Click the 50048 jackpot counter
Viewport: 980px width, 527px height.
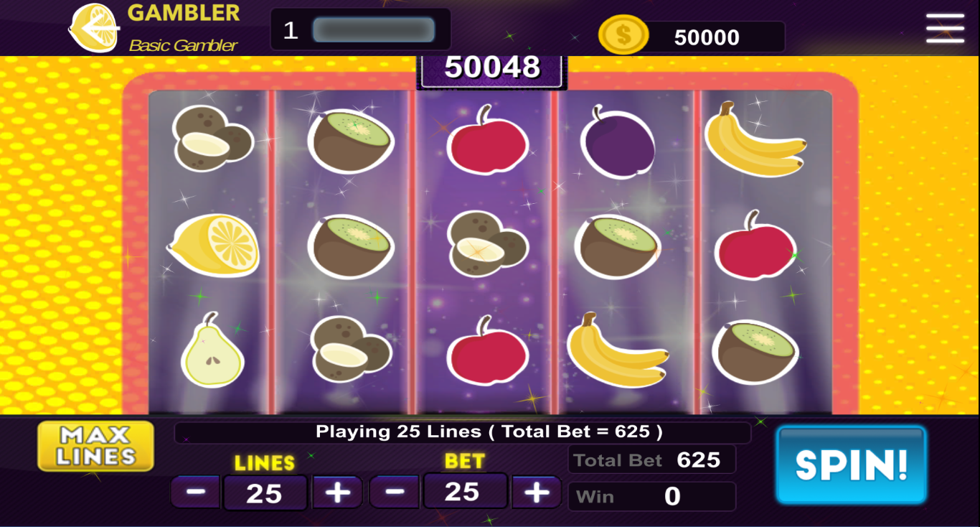point(492,69)
